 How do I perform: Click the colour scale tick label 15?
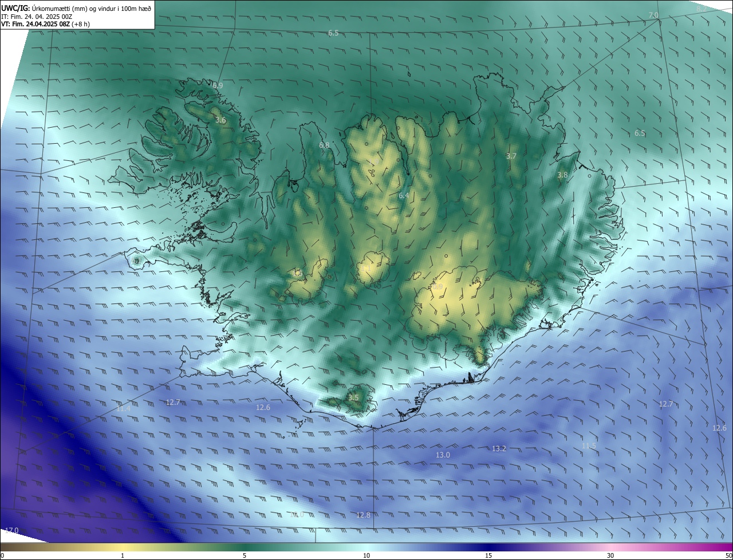[x=488, y=555]
